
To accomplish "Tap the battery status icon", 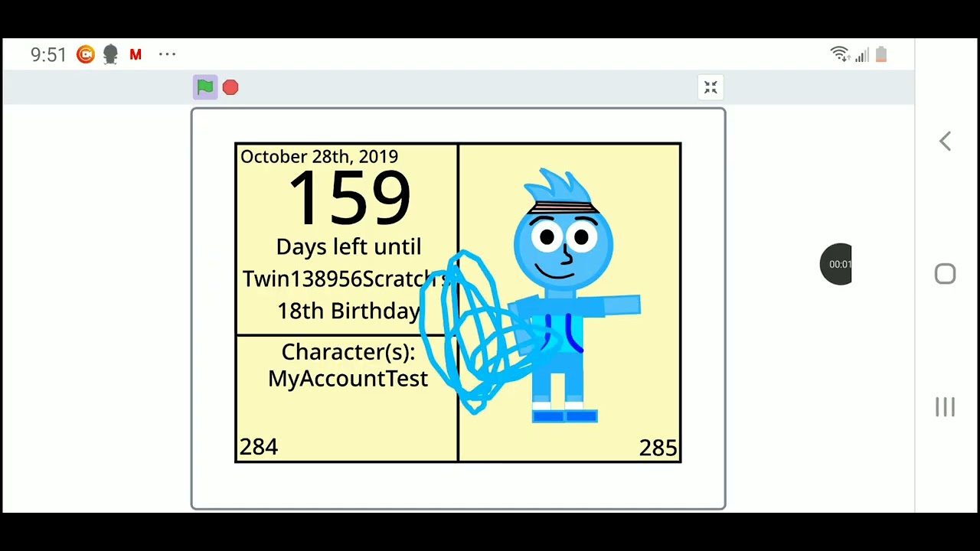I will point(881,54).
